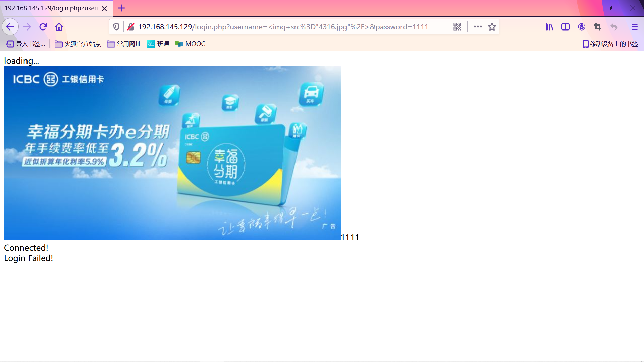Open tracking protection shield icon
644x362 pixels.
point(116,27)
